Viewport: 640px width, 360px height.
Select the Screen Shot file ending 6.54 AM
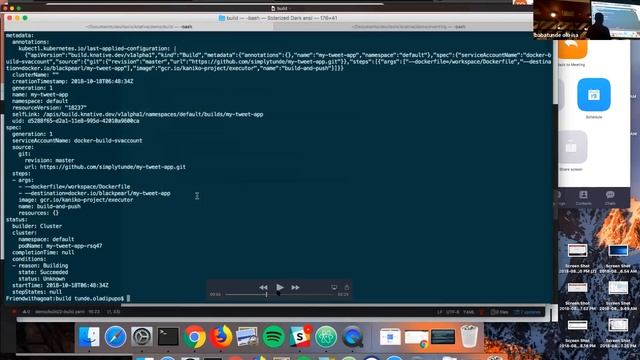618,259
